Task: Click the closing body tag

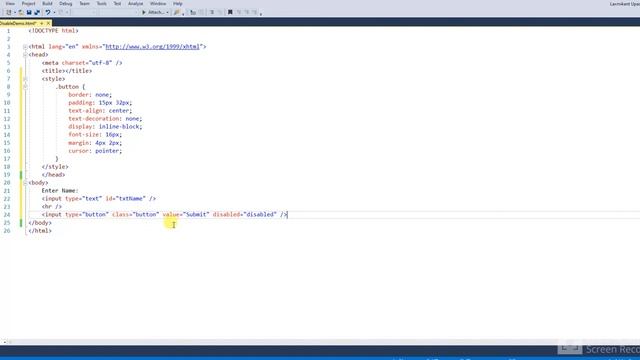Action: pyautogui.click(x=40, y=223)
